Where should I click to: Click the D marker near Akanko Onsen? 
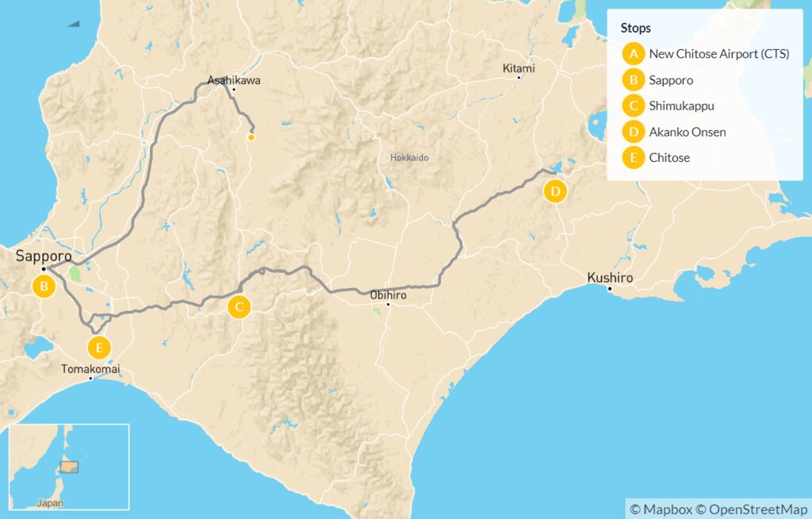555,191
